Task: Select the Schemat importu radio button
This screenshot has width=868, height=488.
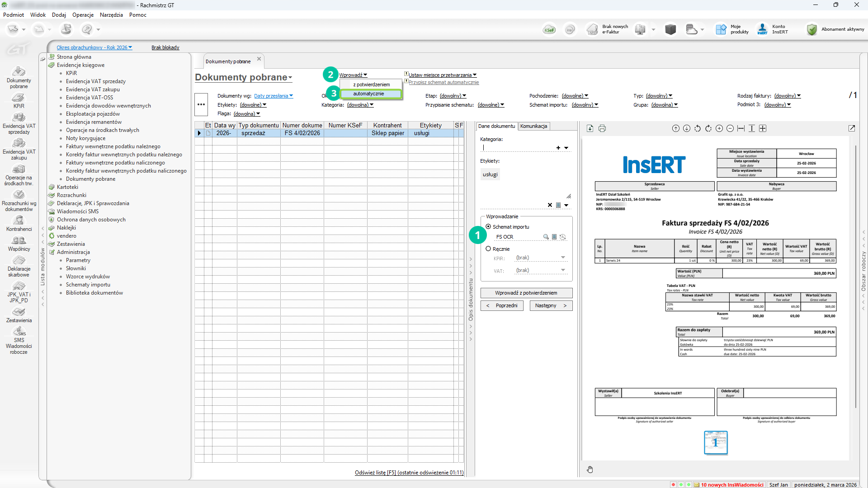Action: click(x=488, y=227)
